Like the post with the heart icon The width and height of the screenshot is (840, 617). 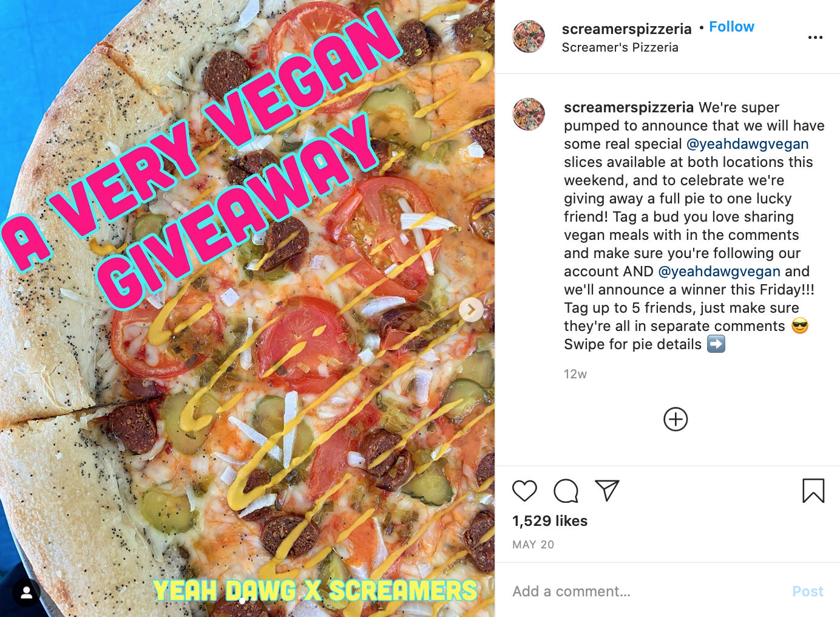click(x=524, y=491)
